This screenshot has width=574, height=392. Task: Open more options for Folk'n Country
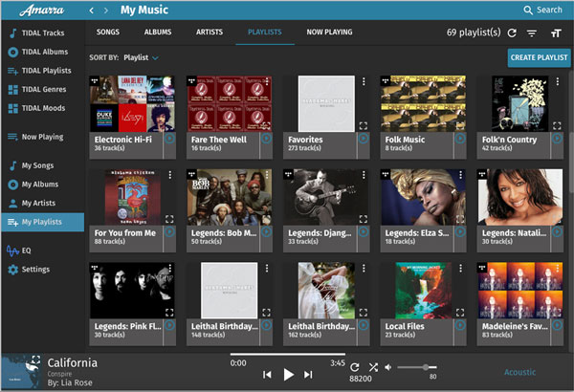(557, 81)
